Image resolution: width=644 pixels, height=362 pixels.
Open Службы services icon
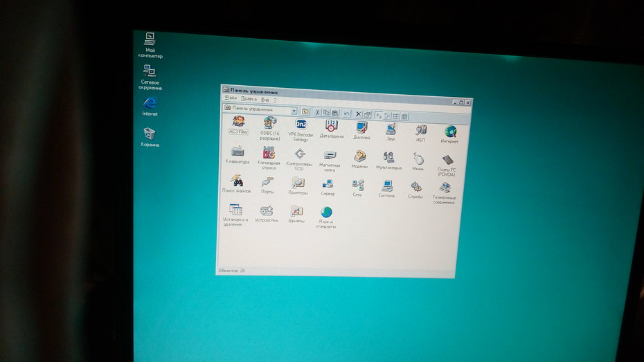[415, 190]
